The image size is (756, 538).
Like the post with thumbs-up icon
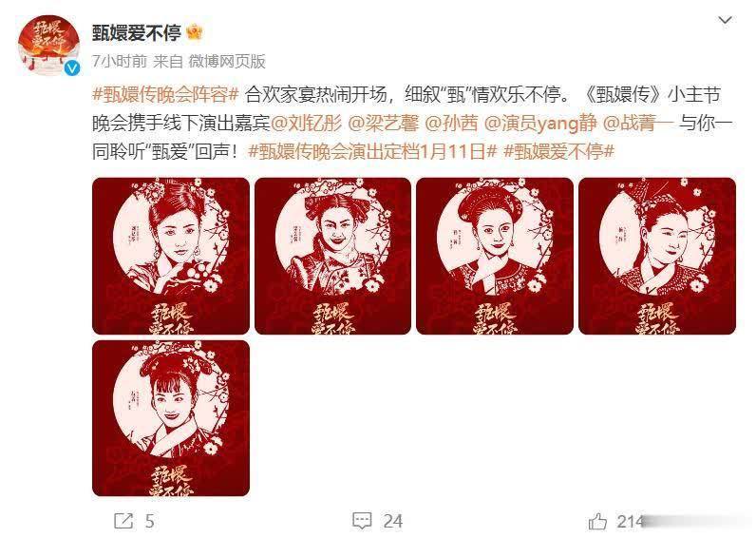[x=597, y=521]
